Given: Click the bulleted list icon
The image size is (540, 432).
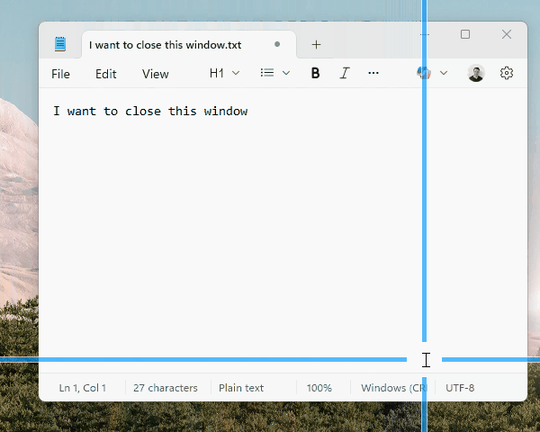Looking at the screenshot, I should pyautogui.click(x=267, y=73).
